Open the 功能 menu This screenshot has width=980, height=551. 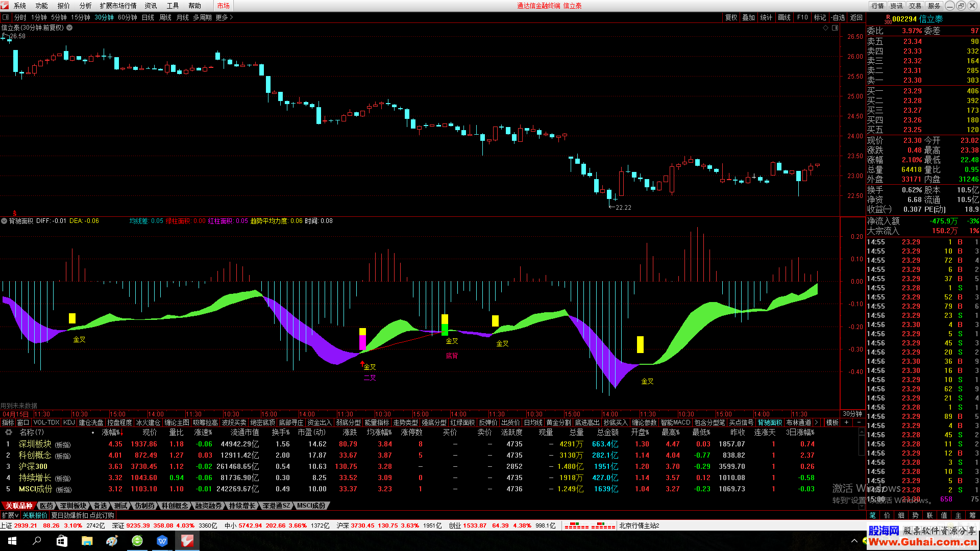41,6
